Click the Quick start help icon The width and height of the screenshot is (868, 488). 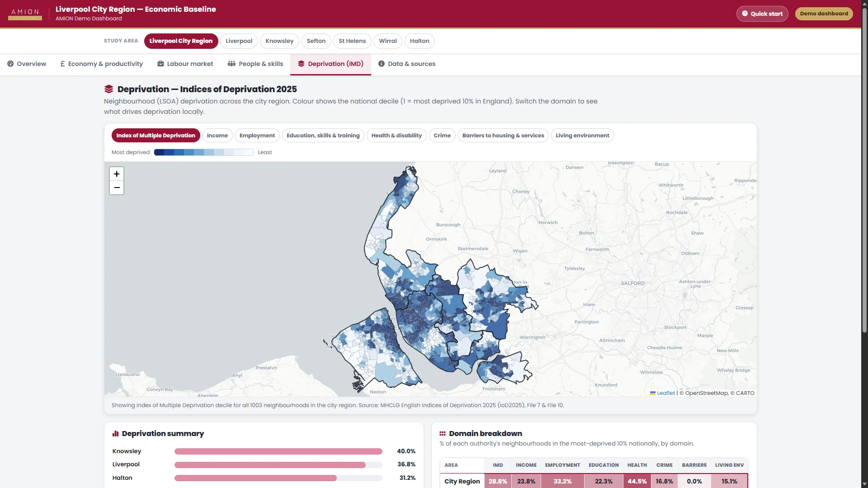pyautogui.click(x=745, y=14)
